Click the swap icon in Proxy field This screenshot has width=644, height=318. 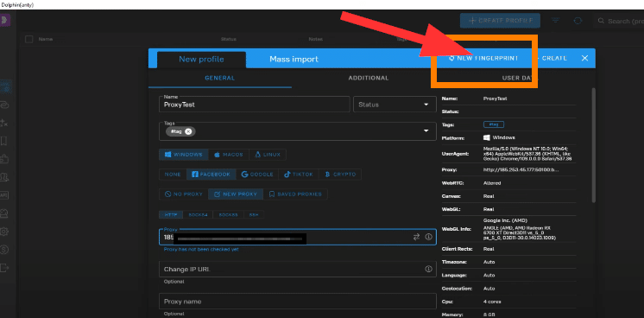[x=416, y=237]
